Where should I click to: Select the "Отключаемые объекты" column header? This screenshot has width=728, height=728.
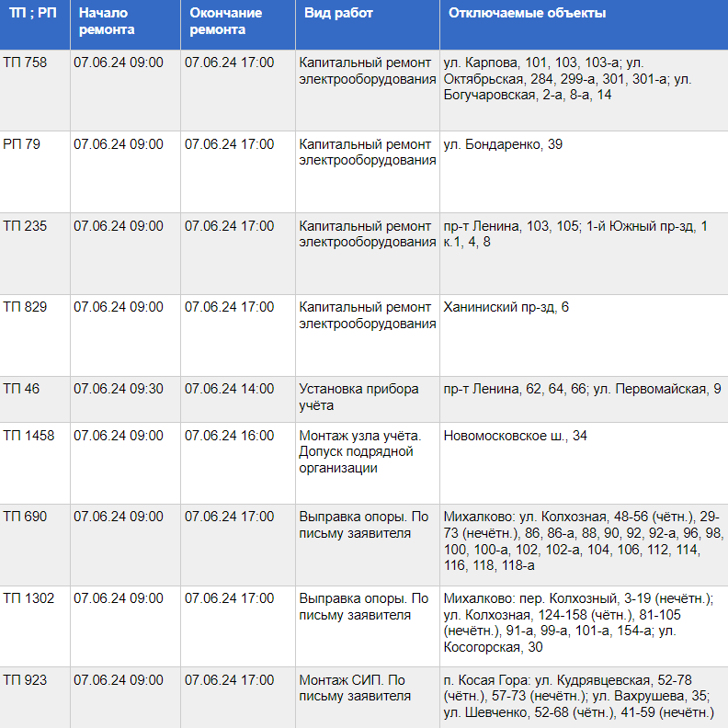tap(528, 14)
